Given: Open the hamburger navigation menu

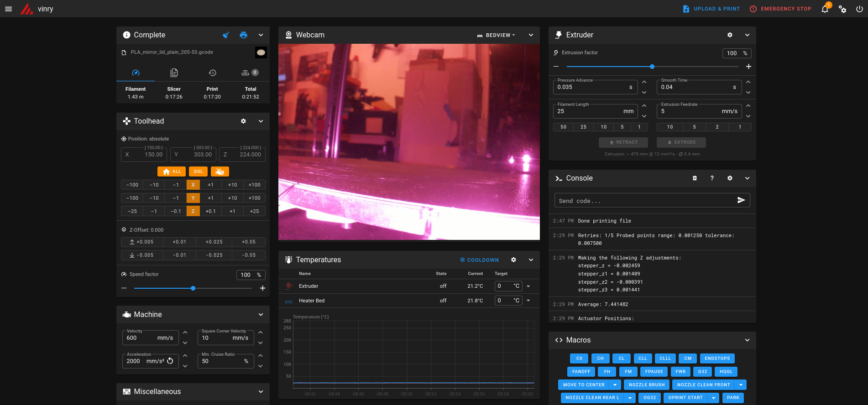Looking at the screenshot, I should click(x=8, y=9).
